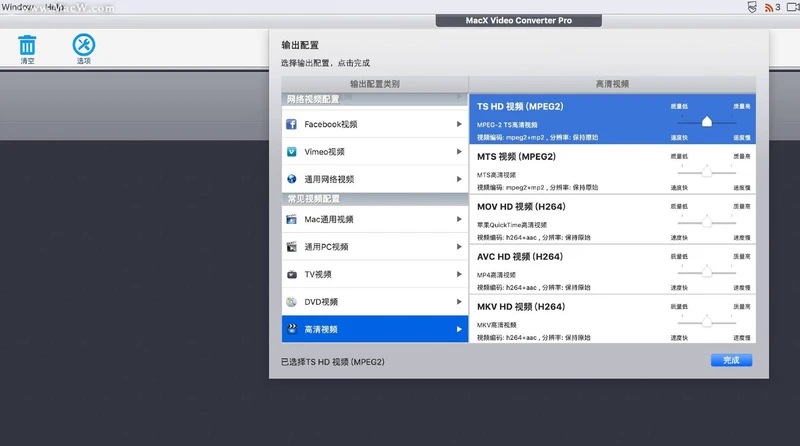Image resolution: width=800 pixels, height=446 pixels.
Task: Adjust MTS 视频 quality slider handle
Action: tap(707, 171)
